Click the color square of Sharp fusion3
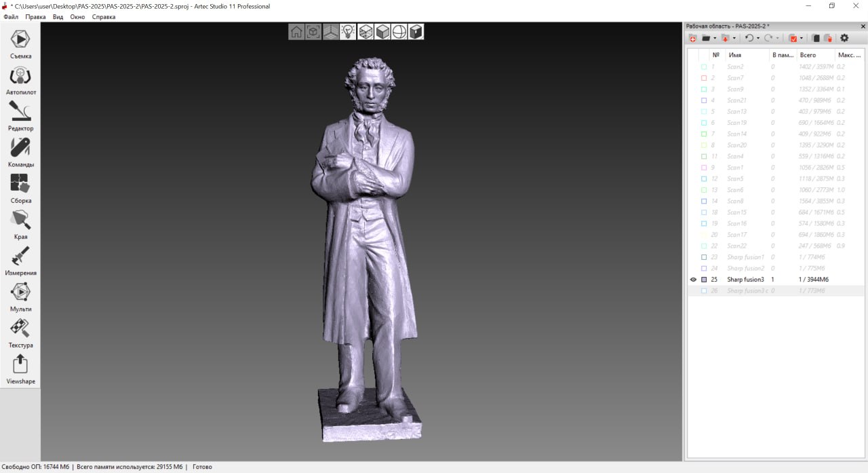The image size is (868, 473). click(704, 280)
